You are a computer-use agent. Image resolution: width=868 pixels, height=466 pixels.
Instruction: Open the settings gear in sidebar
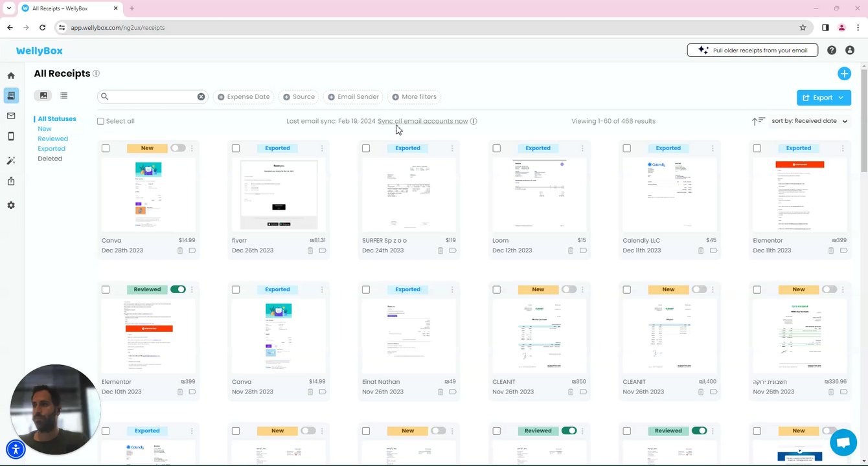(11, 205)
